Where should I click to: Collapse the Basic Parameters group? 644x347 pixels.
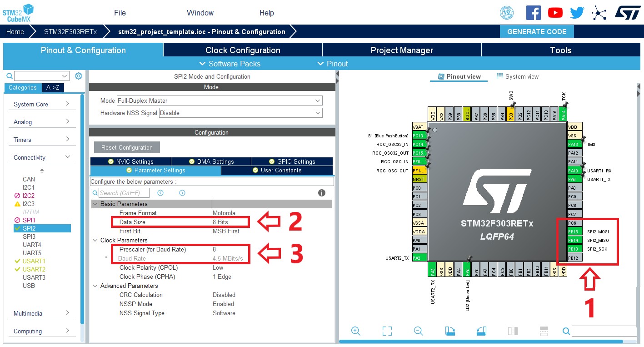(x=95, y=204)
